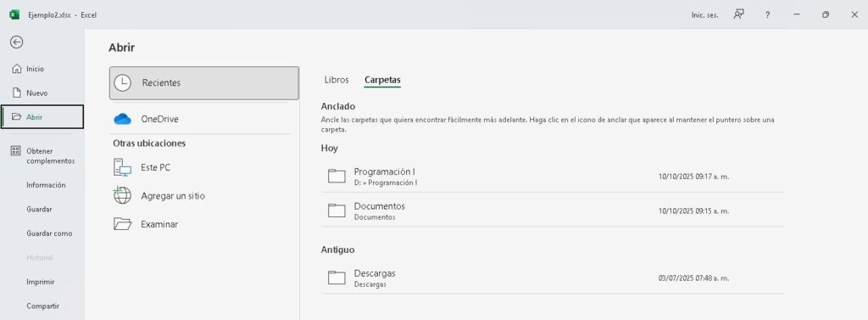Open the Documentos folder name
The height and width of the screenshot is (320, 868).
click(380, 206)
